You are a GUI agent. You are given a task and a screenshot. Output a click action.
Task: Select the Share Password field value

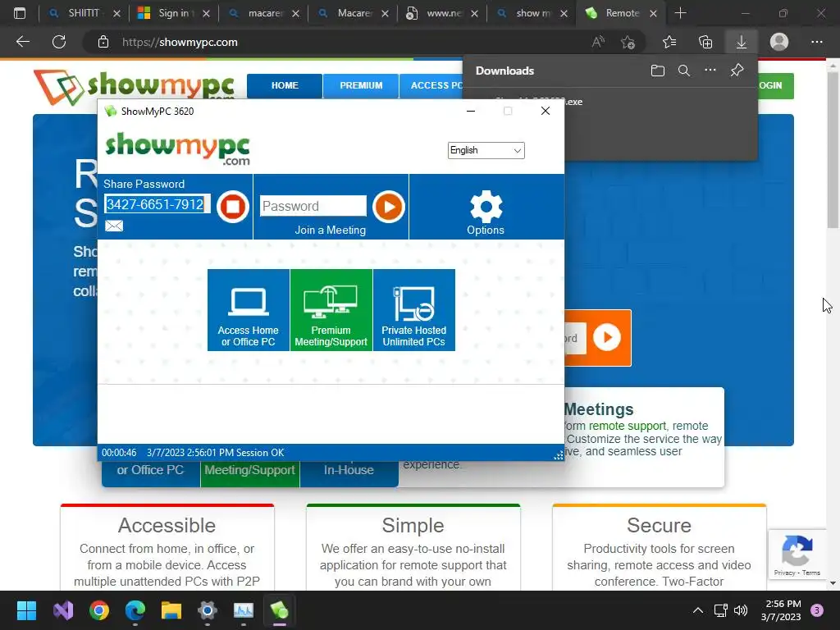(155, 204)
